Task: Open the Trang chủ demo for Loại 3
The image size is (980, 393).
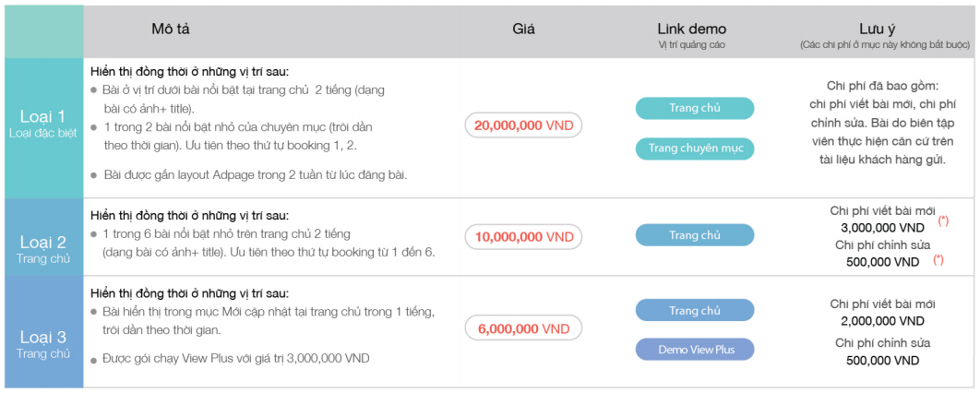Action: point(695,311)
